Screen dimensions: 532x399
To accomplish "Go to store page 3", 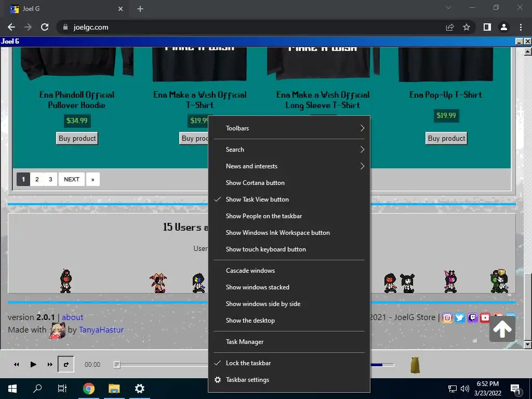I will pos(50,179).
